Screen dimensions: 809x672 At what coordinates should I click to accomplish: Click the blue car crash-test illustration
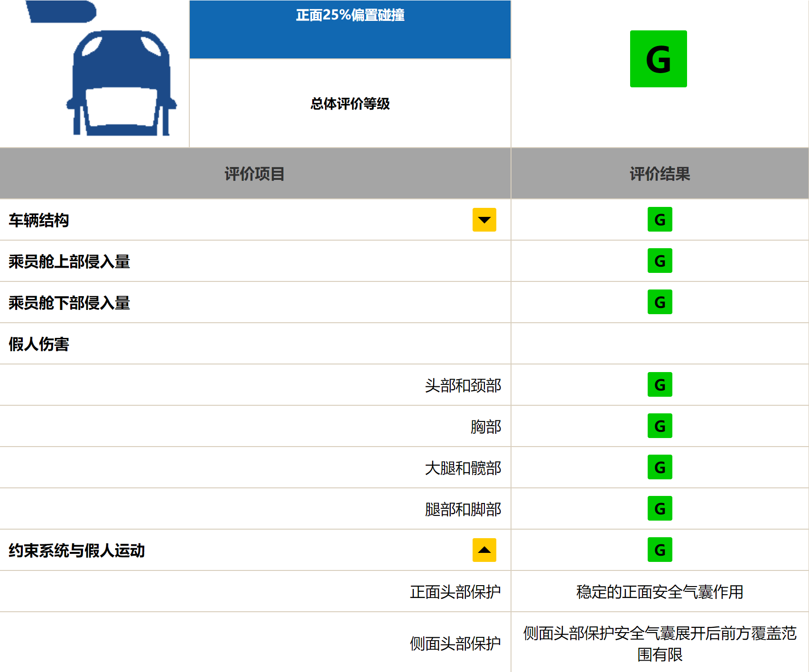click(121, 83)
